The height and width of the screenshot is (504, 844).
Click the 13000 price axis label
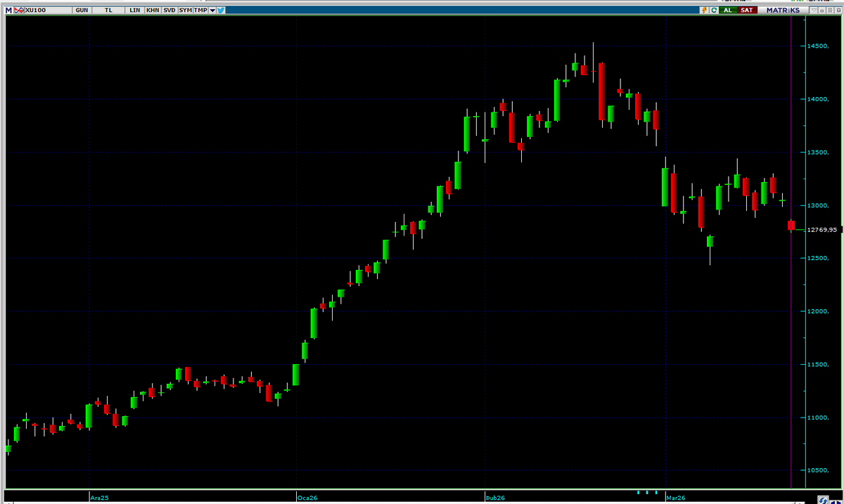coord(818,205)
